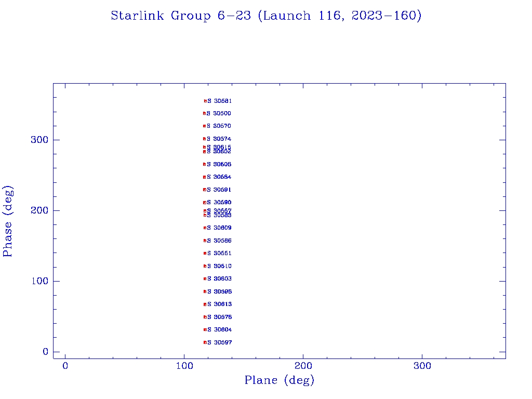Image resolution: width=532 pixels, height=399 pixels.
Task: Click the 300 tick label on Plane axis
Action: click(x=422, y=366)
